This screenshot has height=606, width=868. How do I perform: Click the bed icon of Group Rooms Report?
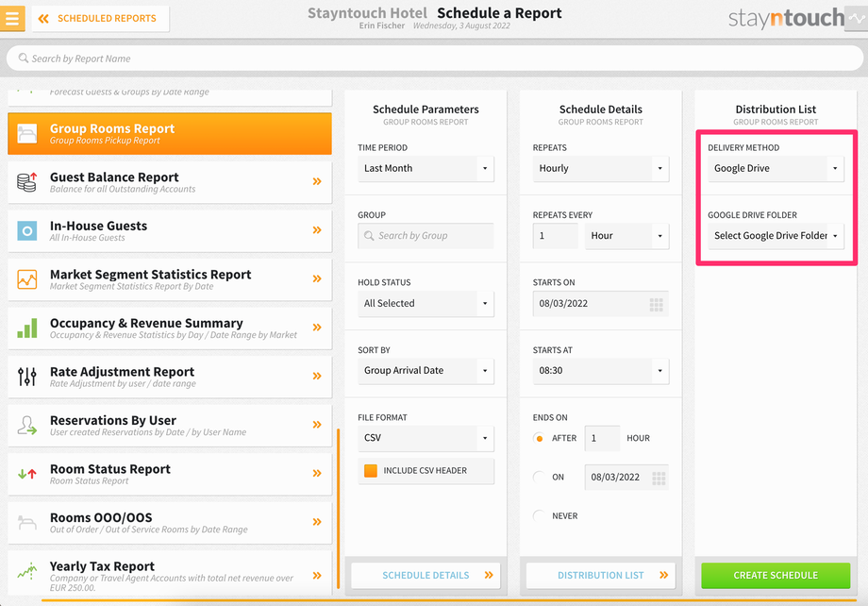(x=26, y=133)
